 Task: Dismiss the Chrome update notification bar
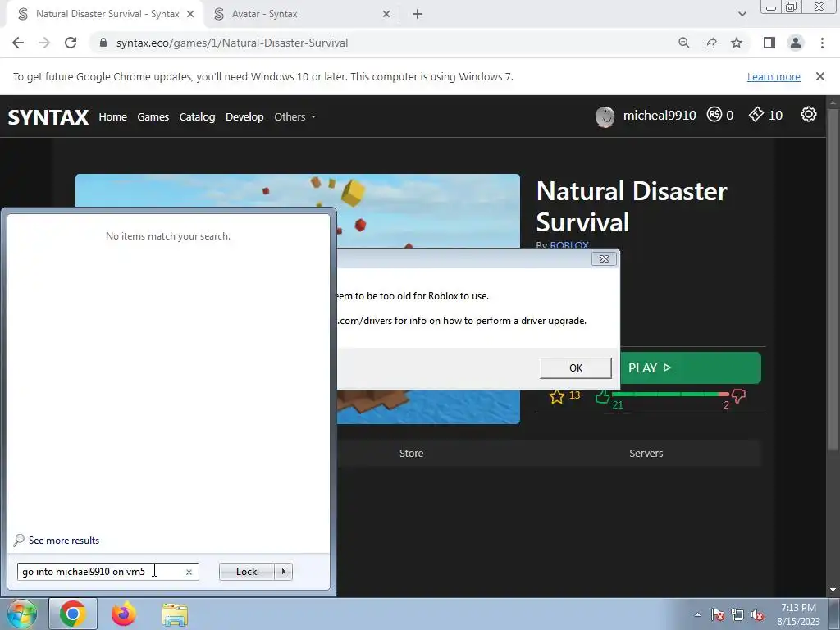[819, 76]
